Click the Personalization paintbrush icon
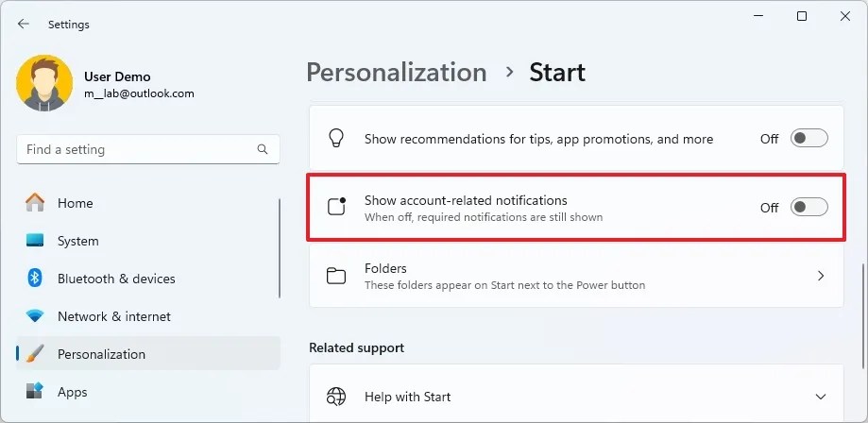The width and height of the screenshot is (868, 423). (x=35, y=354)
